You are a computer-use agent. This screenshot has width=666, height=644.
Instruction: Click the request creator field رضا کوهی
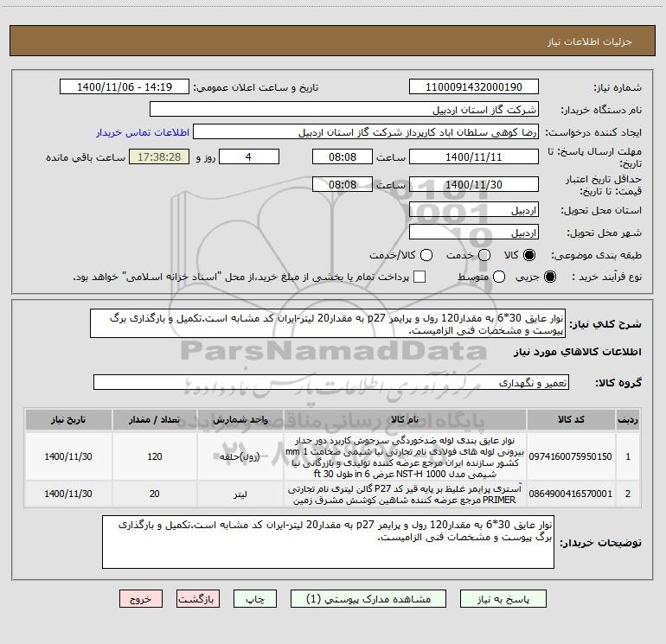click(x=366, y=132)
